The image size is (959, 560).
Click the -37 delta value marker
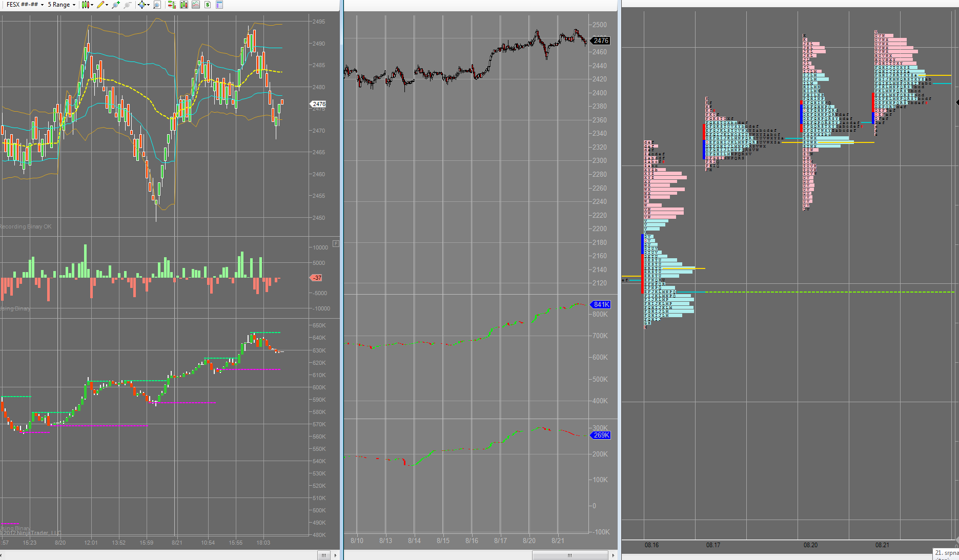coord(317,278)
